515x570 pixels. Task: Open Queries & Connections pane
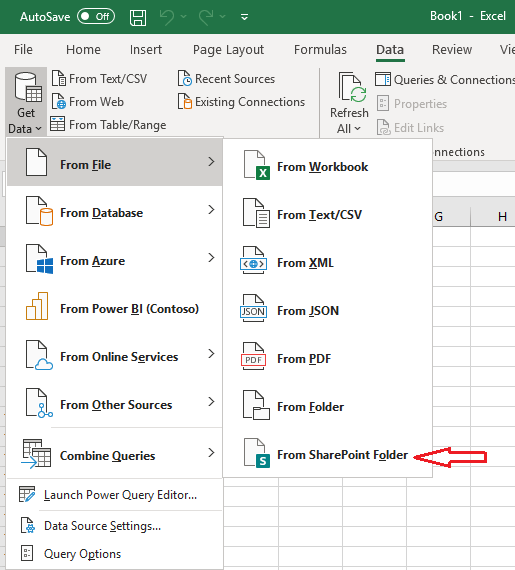point(445,79)
